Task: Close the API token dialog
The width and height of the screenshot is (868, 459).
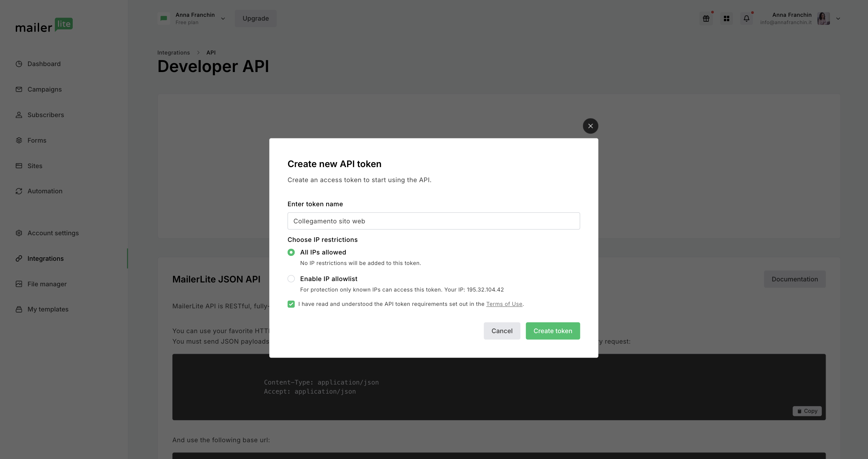Action: tap(590, 126)
